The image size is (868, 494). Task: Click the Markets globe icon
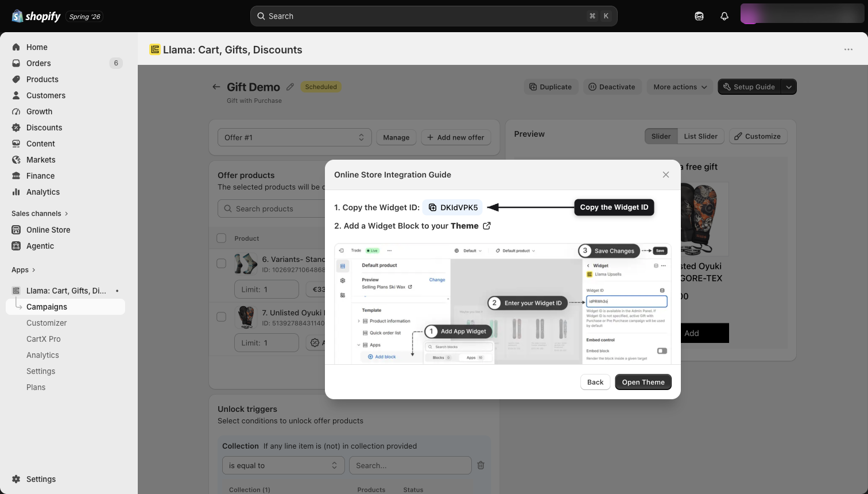(16, 160)
